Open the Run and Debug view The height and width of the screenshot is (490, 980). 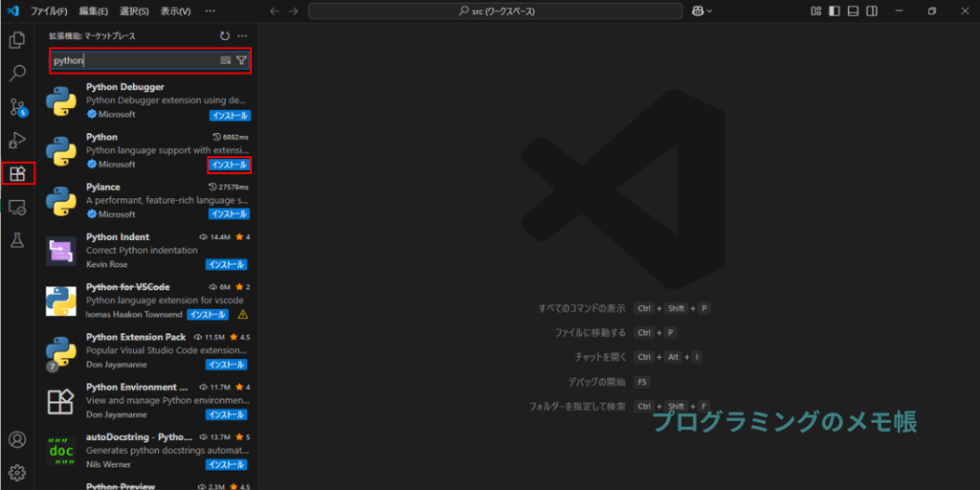(17, 141)
